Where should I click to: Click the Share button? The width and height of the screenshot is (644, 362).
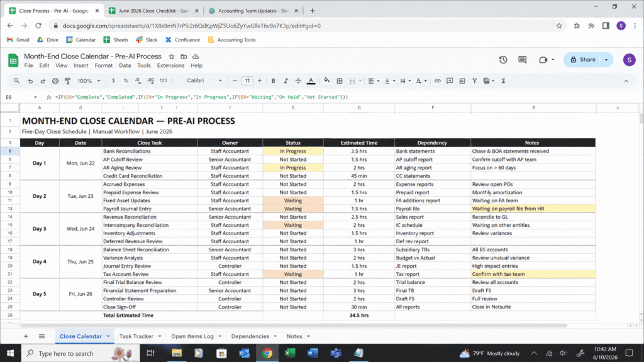(x=582, y=60)
